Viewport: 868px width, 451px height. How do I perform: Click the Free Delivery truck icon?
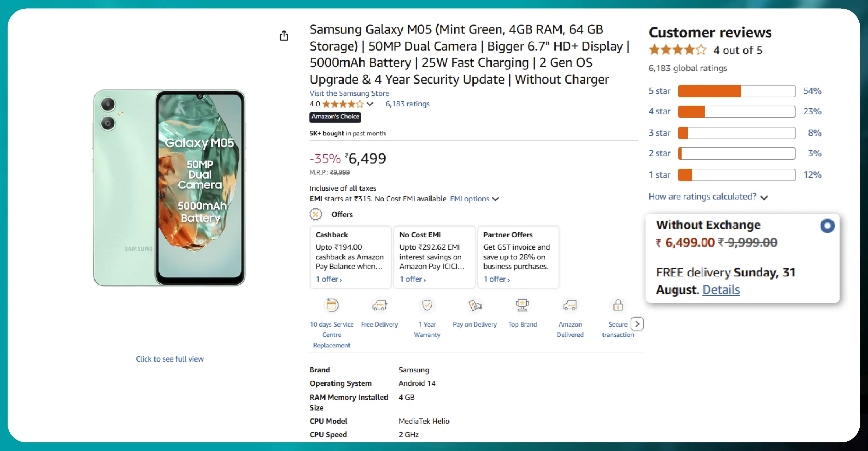coord(379,306)
